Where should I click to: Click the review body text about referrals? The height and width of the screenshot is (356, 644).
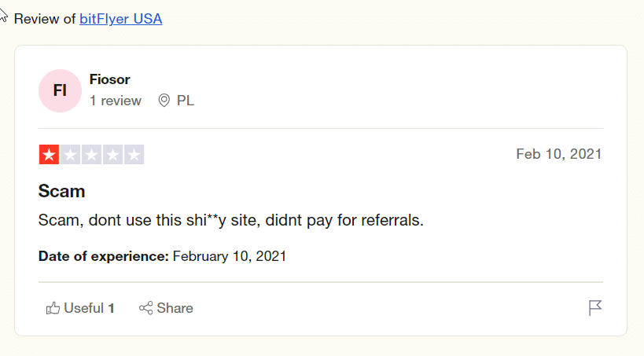pos(230,220)
